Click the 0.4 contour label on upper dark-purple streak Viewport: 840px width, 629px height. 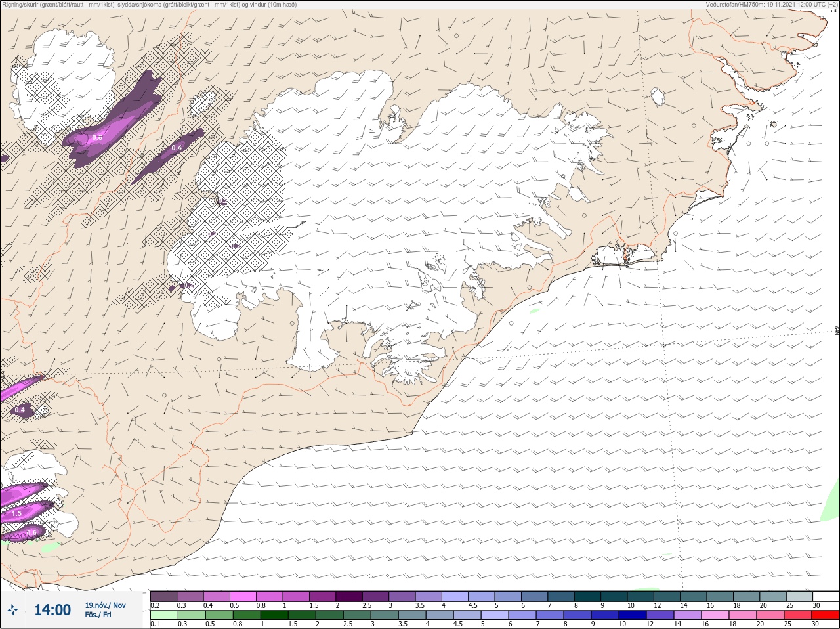point(177,148)
